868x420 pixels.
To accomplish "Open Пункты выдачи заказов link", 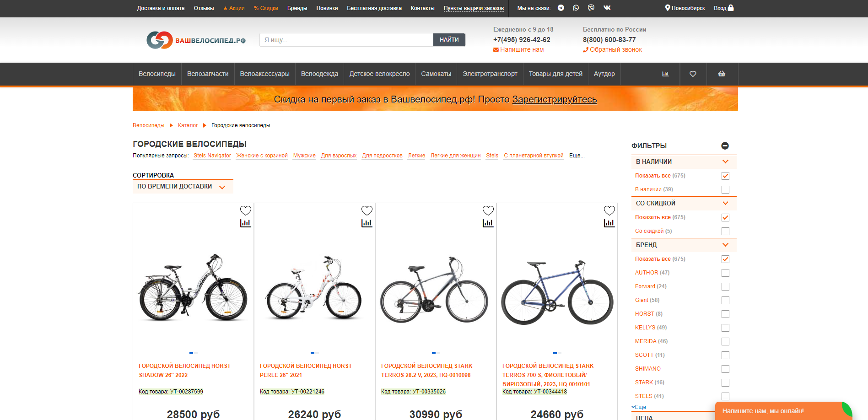I will (x=474, y=8).
